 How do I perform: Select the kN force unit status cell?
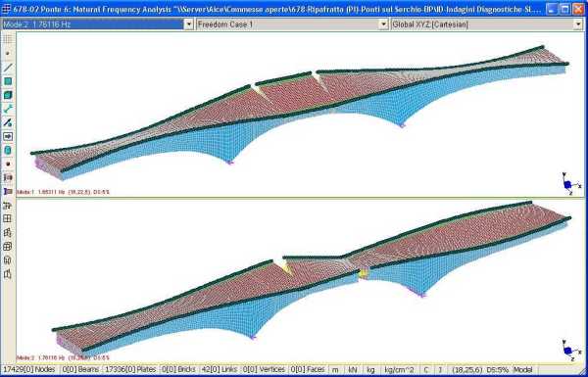[353, 369]
